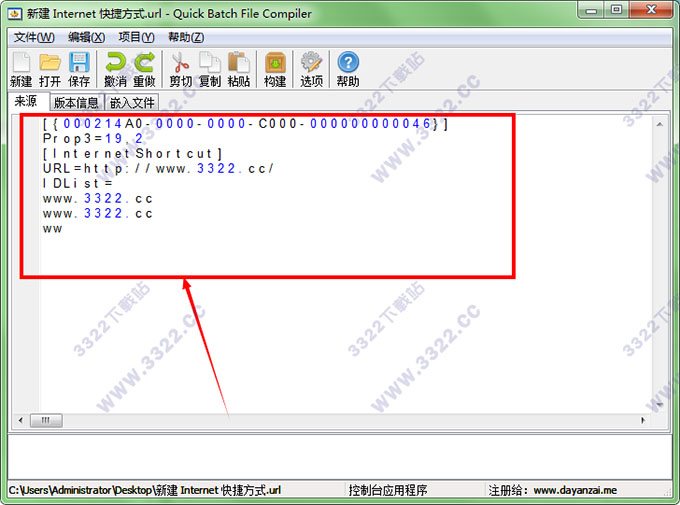Click vertical scrollbar down arrow

tap(660, 405)
